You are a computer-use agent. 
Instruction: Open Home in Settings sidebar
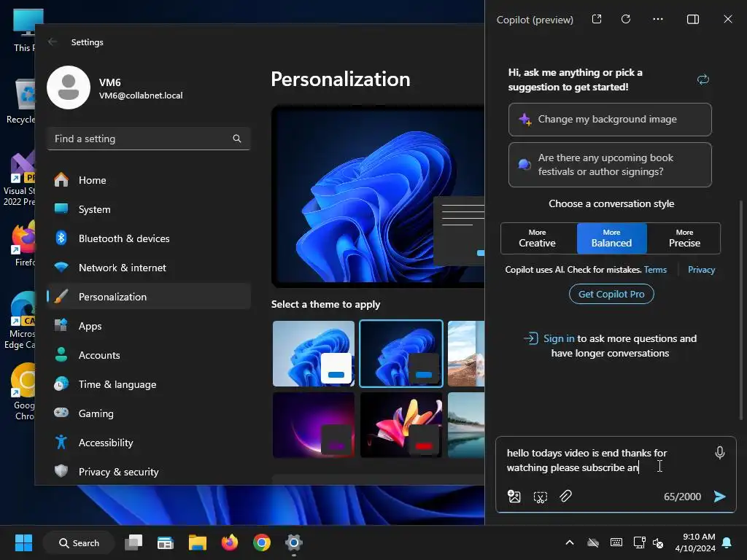tap(149, 180)
